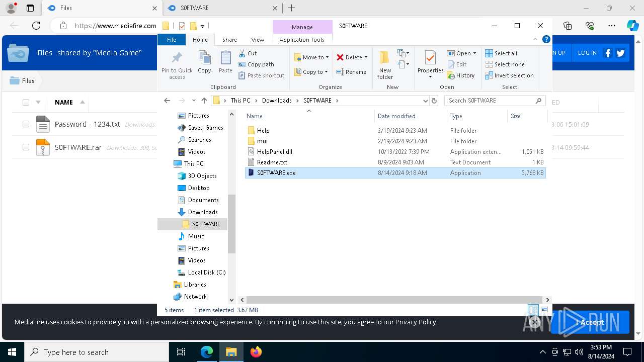Open Task View on taskbar
This screenshot has height=362, width=644.
[181, 352]
